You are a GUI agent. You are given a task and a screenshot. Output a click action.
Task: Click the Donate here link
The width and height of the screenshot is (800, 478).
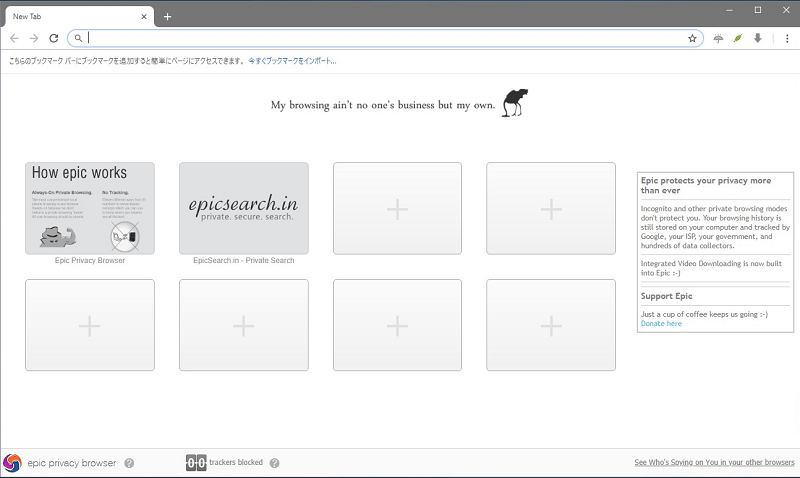(661, 323)
